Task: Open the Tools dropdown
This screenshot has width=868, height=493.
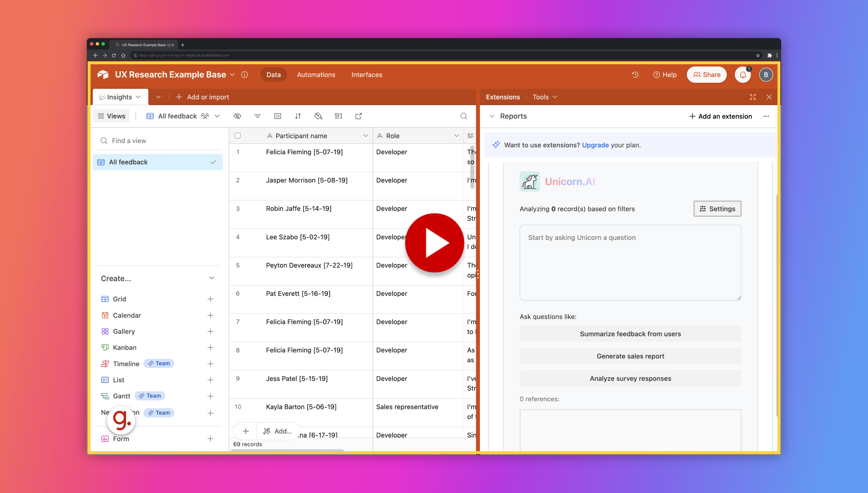Action: (x=545, y=97)
